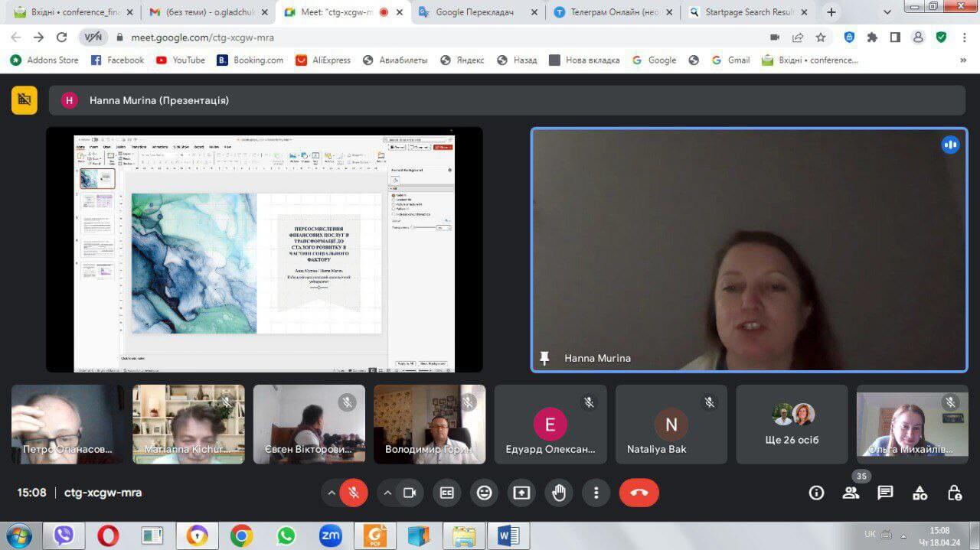The width and height of the screenshot is (980, 550).
Task: Switch to the Google Перекладач tab
Action: (x=474, y=12)
